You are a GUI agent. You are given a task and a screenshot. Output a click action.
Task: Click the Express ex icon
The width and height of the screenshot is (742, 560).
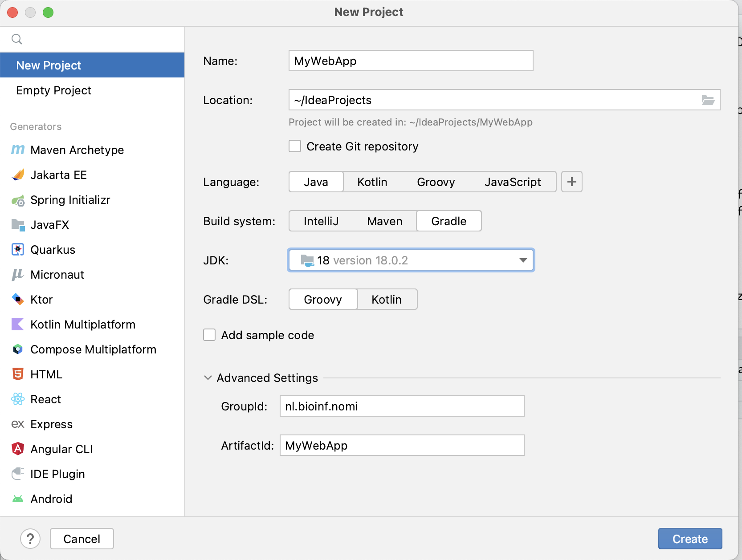tap(18, 424)
